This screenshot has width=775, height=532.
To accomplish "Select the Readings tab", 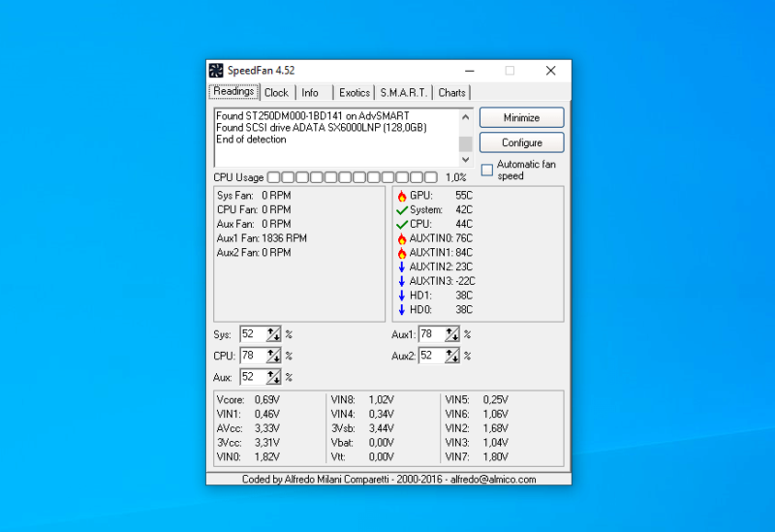I will (233, 92).
